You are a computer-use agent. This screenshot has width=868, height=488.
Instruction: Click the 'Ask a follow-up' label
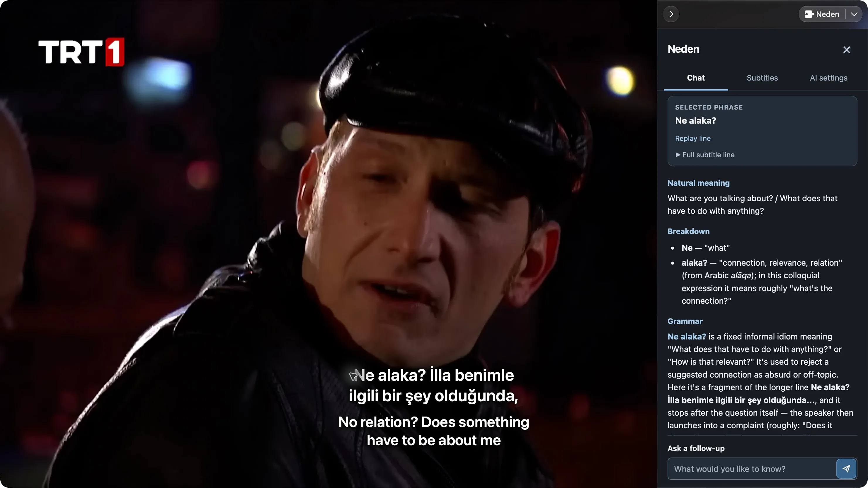pyautogui.click(x=696, y=448)
